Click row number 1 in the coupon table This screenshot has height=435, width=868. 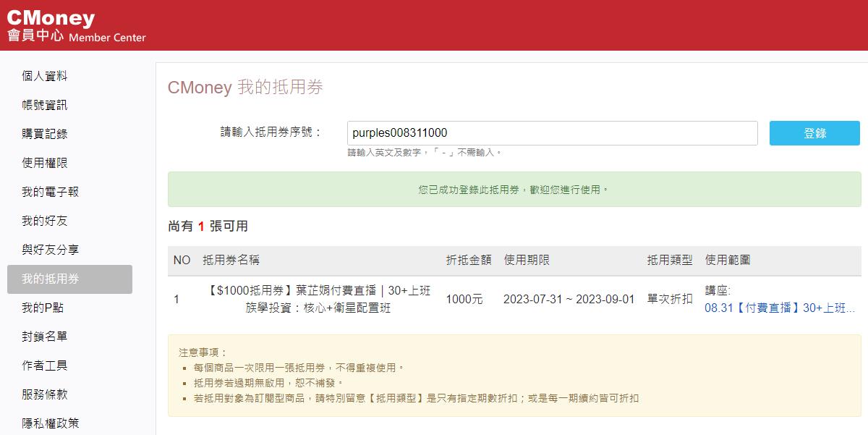point(176,299)
